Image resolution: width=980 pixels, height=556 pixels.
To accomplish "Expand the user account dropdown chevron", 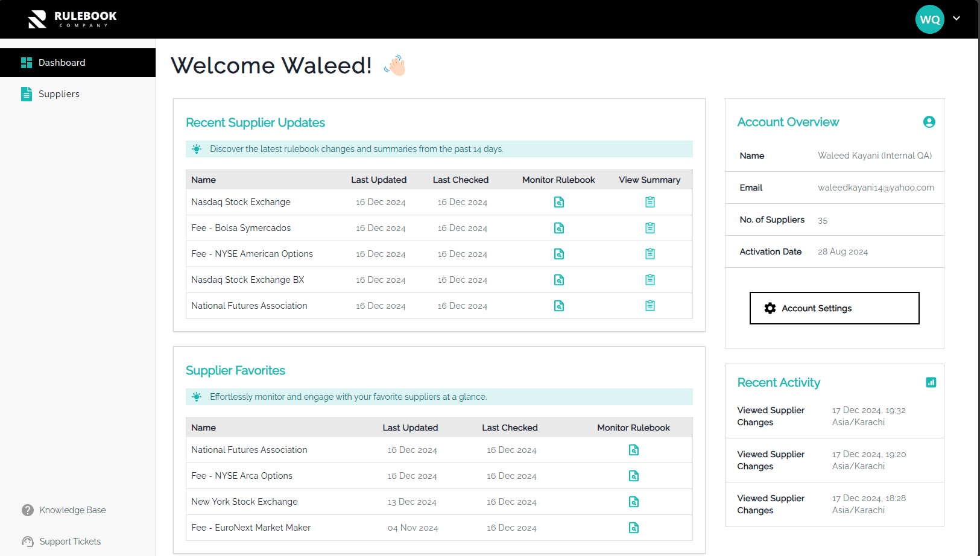I will (956, 19).
